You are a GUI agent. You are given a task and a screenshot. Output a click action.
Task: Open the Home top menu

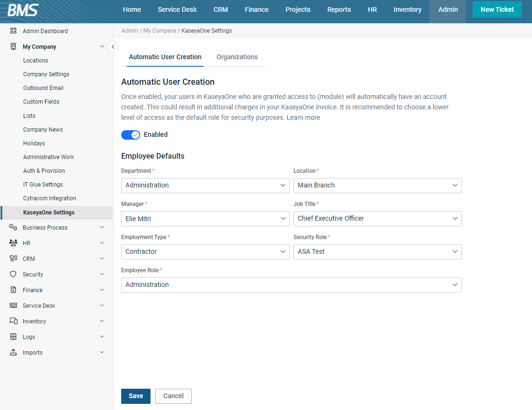pos(132,10)
